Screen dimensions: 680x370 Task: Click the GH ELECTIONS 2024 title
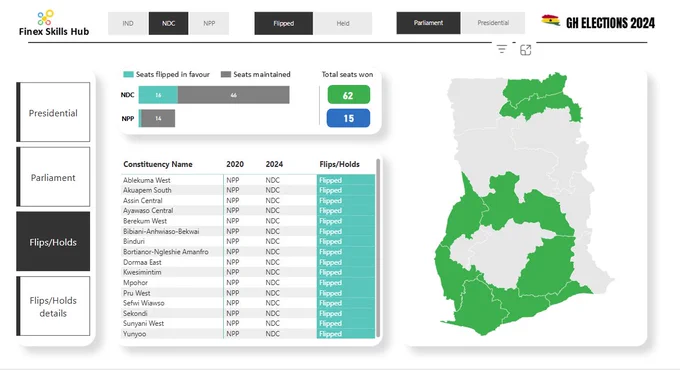(x=610, y=23)
